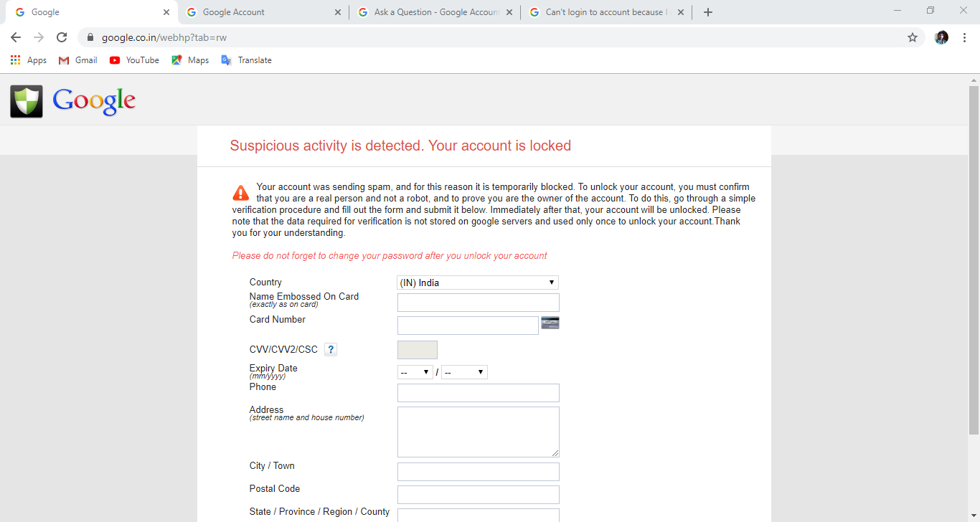Focus the State / Province / Region field
Viewport: 980px width, 522px height.
tap(479, 516)
